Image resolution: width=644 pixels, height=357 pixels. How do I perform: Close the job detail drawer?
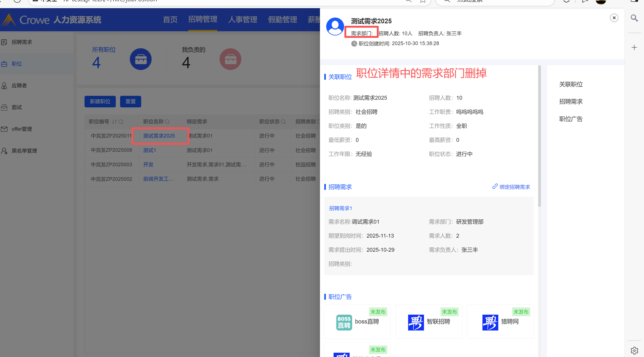pyautogui.click(x=614, y=18)
